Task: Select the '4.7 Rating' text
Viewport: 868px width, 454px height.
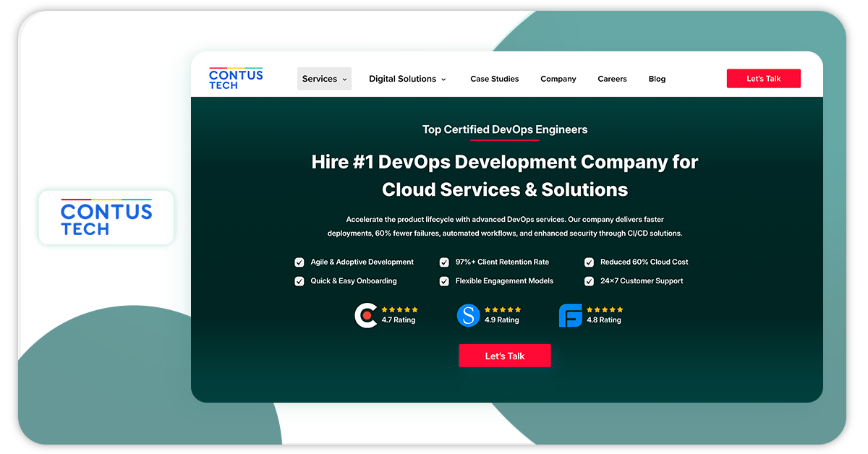Action: coord(399,320)
